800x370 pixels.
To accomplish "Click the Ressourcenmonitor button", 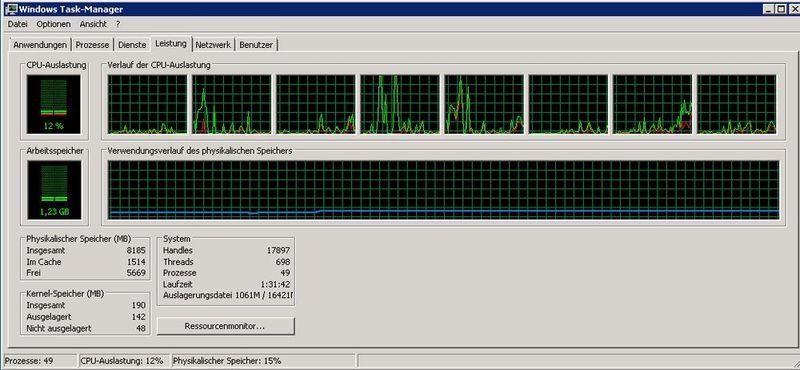I will [226, 326].
